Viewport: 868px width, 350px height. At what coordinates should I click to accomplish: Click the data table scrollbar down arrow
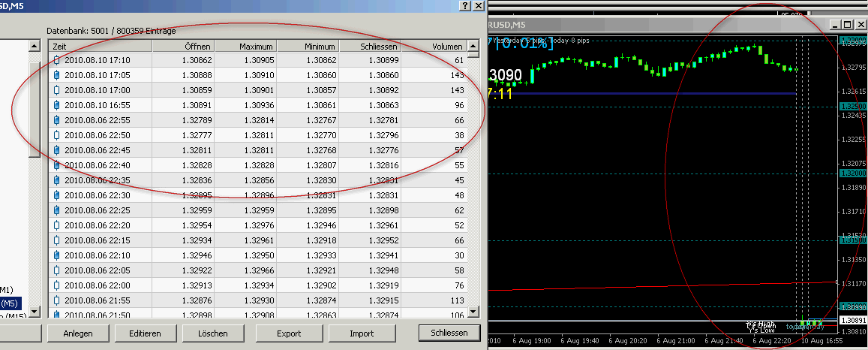(x=473, y=314)
